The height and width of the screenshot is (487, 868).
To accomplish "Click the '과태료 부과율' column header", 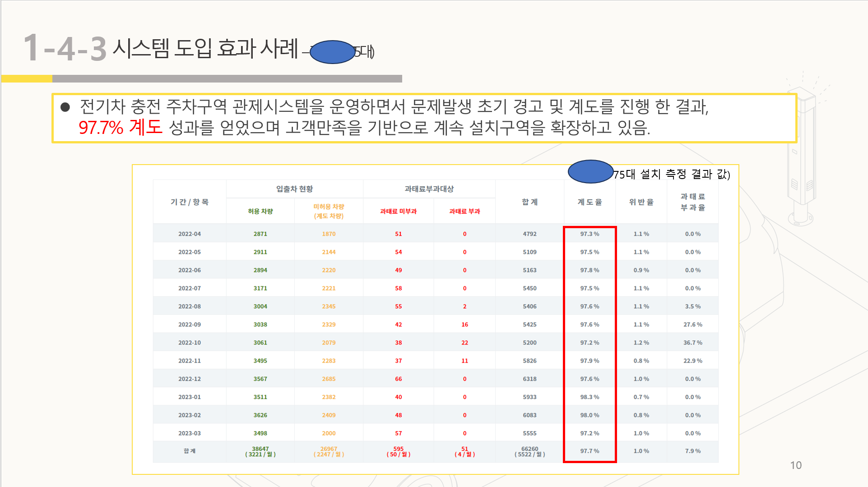I will [x=693, y=202].
